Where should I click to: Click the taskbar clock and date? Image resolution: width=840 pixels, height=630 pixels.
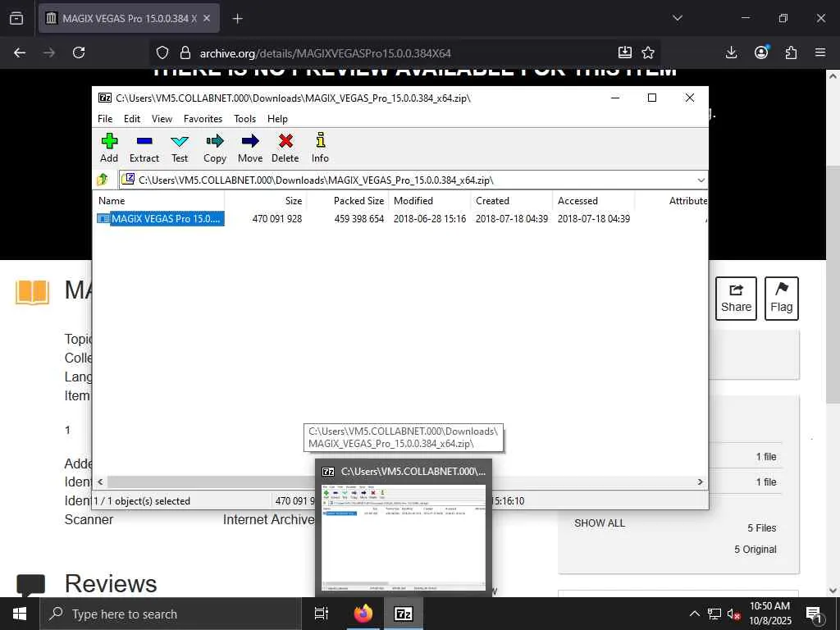pyautogui.click(x=769, y=614)
